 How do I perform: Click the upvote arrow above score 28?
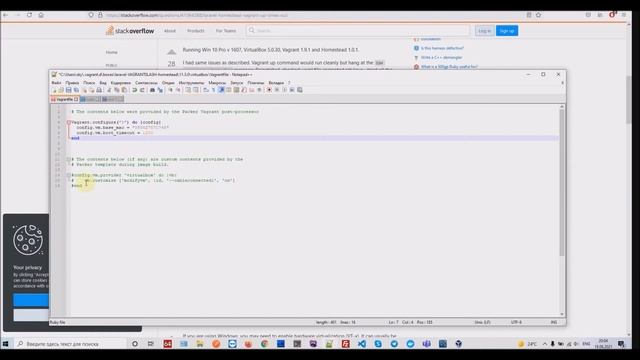(x=171, y=52)
